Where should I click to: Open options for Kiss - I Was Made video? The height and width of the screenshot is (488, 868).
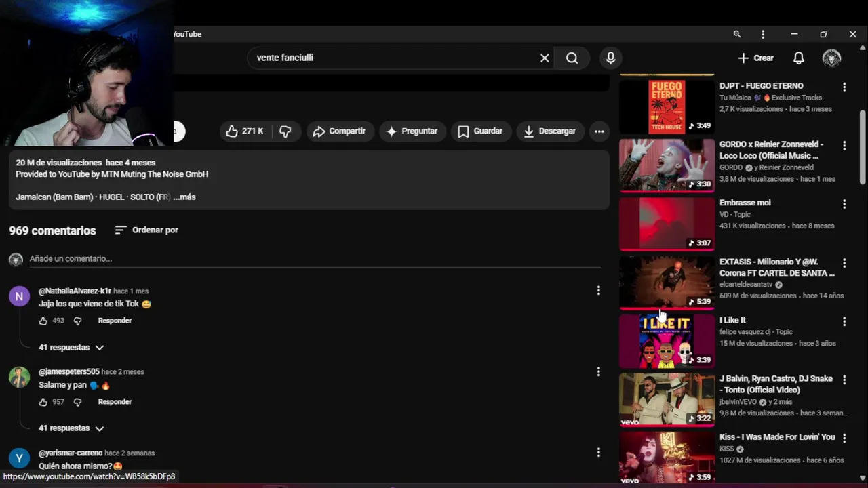(x=844, y=439)
